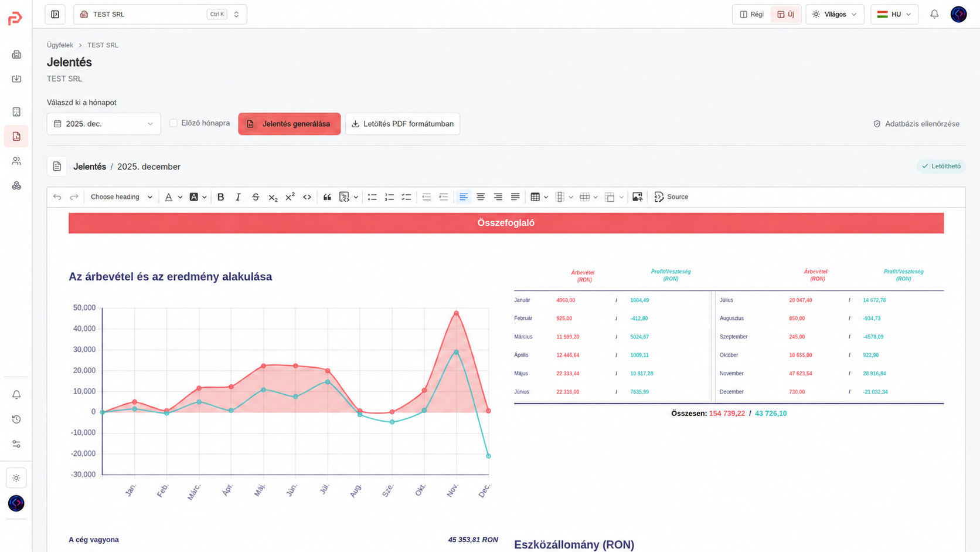Apply inline code formatting
The width and height of the screenshot is (980, 552).
[307, 197]
